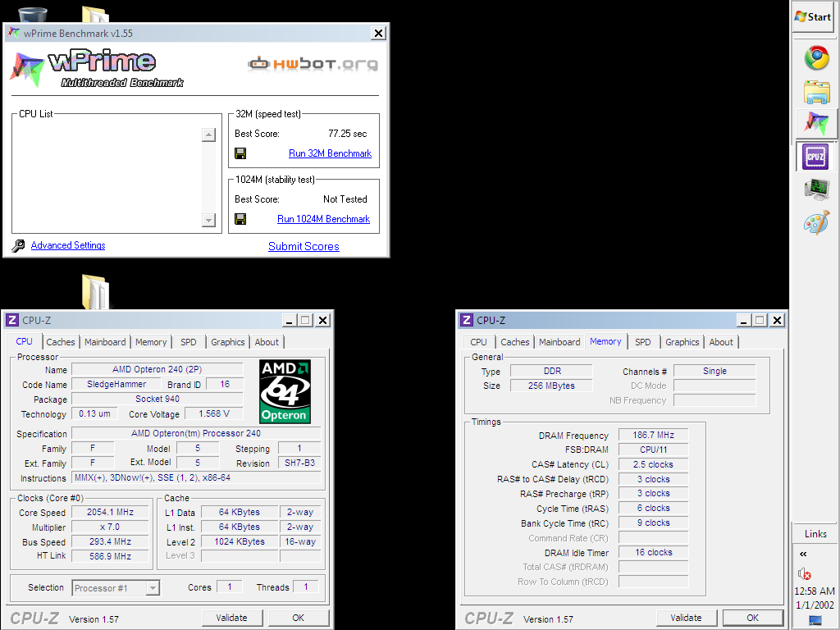Click Level 2 cache value 1024 KBytes

coord(240,541)
